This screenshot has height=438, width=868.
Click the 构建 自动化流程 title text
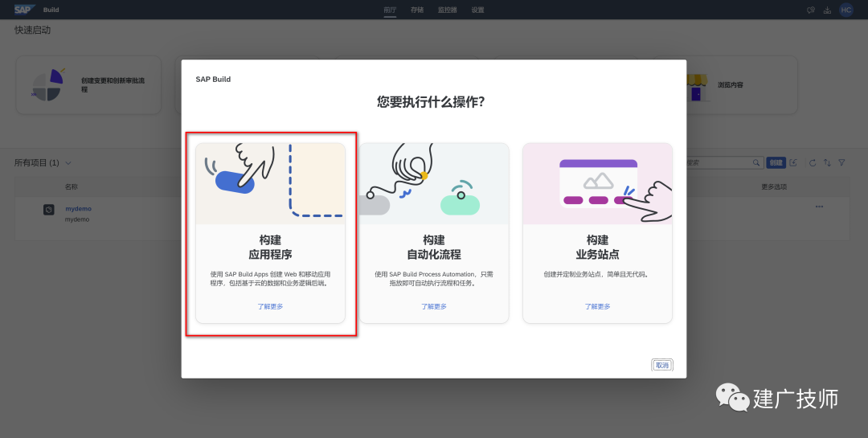(434, 247)
